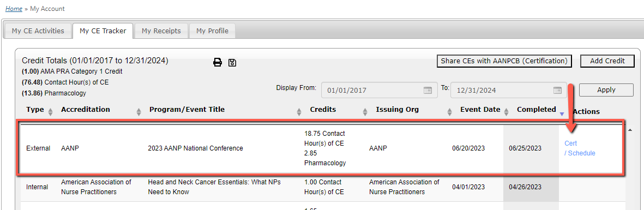Viewport: 644px width, 210px height.
Task: Open calendar picker for Display From date
Action: point(428,90)
